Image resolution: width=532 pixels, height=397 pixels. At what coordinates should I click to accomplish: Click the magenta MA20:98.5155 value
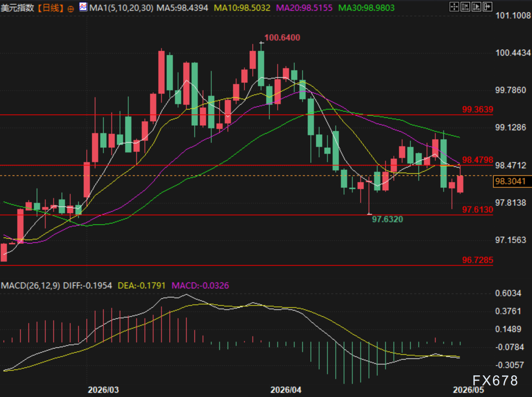tap(304, 8)
